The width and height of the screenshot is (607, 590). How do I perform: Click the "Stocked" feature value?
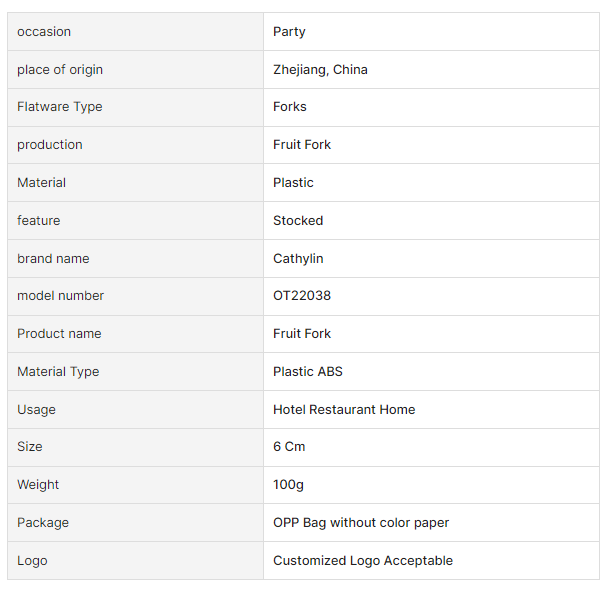298,221
